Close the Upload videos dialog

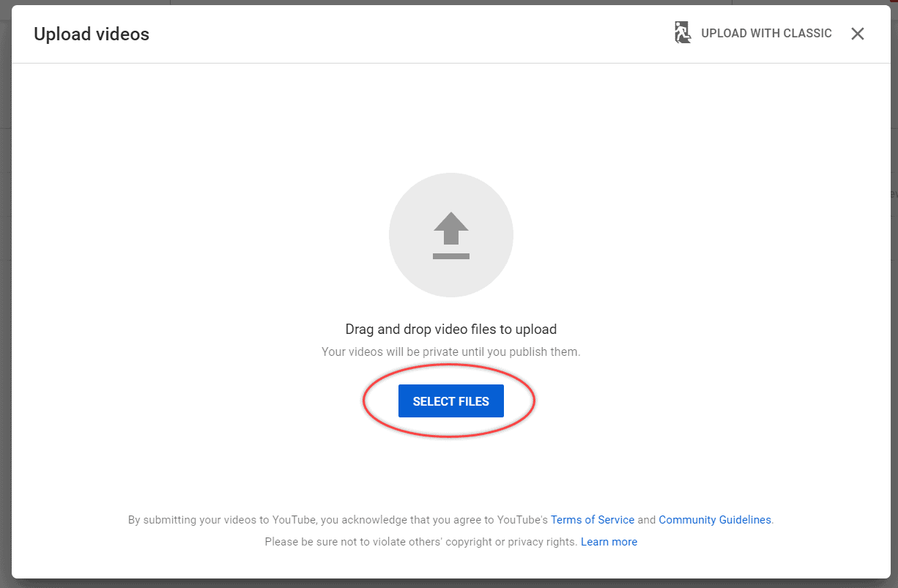pyautogui.click(x=858, y=34)
